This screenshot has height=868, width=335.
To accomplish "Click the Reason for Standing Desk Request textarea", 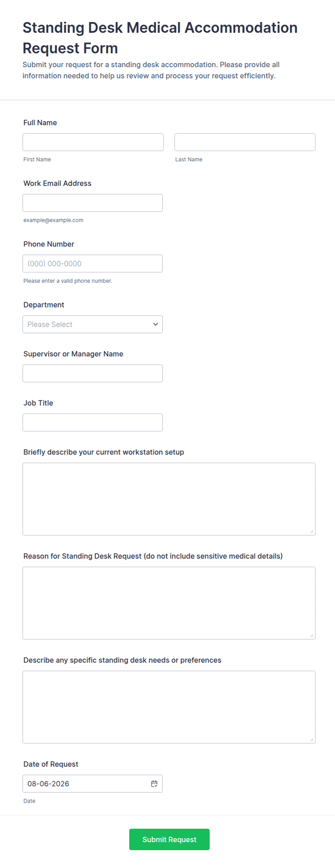I will point(169,603).
